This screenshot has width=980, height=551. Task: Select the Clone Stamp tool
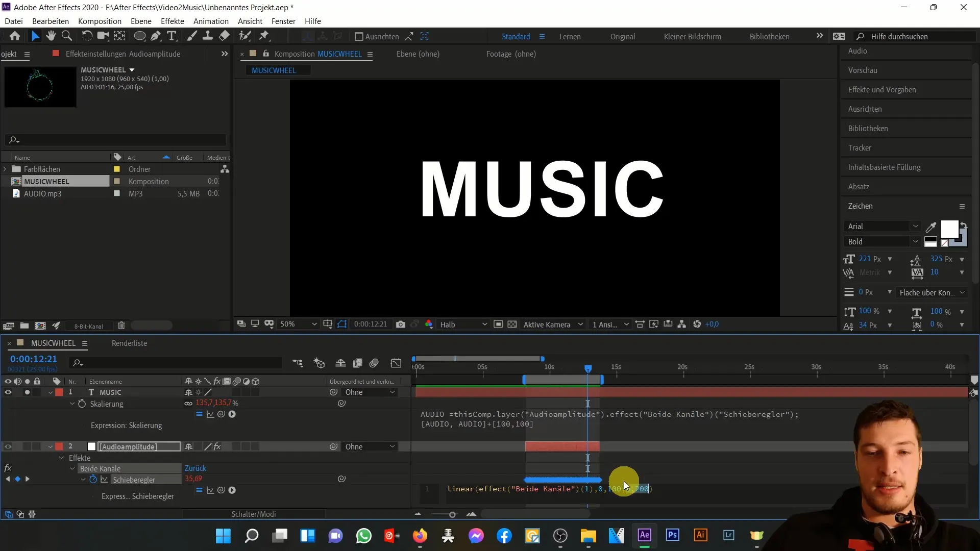(x=208, y=36)
